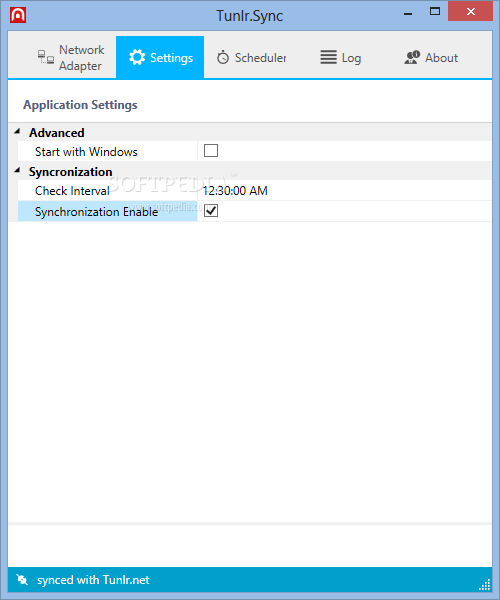This screenshot has width=500, height=600.
Task: Collapse the Advanced section arrow
Action: 17,131
